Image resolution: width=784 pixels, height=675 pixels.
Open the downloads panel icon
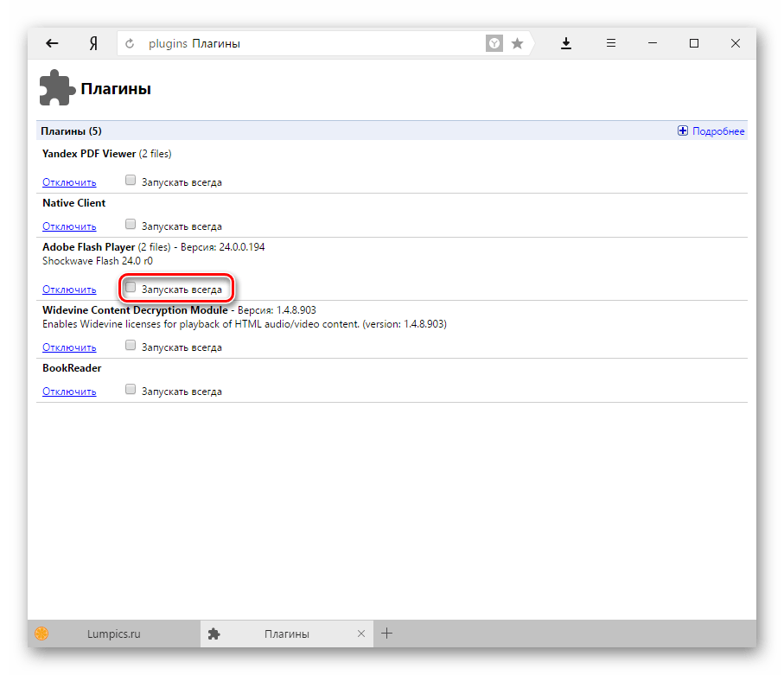(x=566, y=43)
